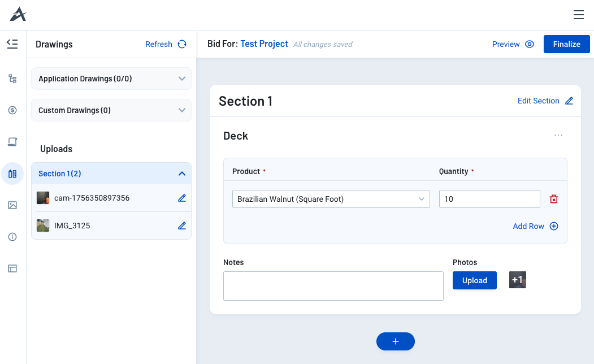Click the All changes saved status text
This screenshot has width=594, height=364.
323,45
